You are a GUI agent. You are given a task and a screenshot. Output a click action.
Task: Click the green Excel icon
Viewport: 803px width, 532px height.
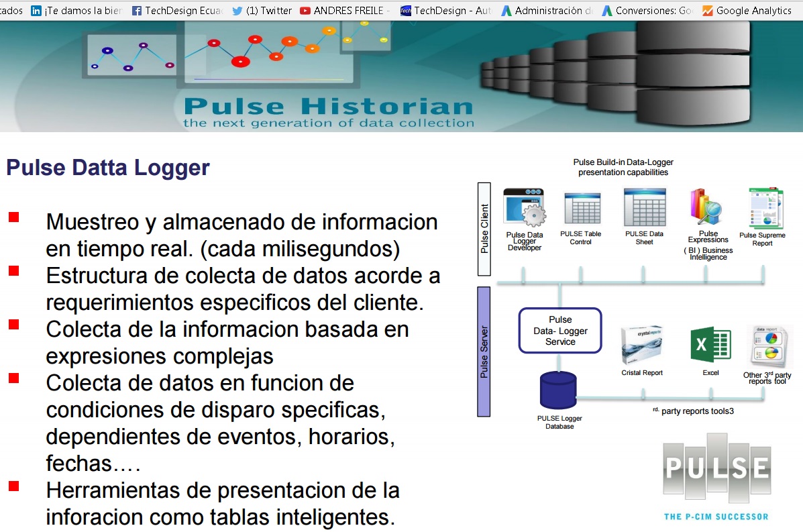click(710, 345)
